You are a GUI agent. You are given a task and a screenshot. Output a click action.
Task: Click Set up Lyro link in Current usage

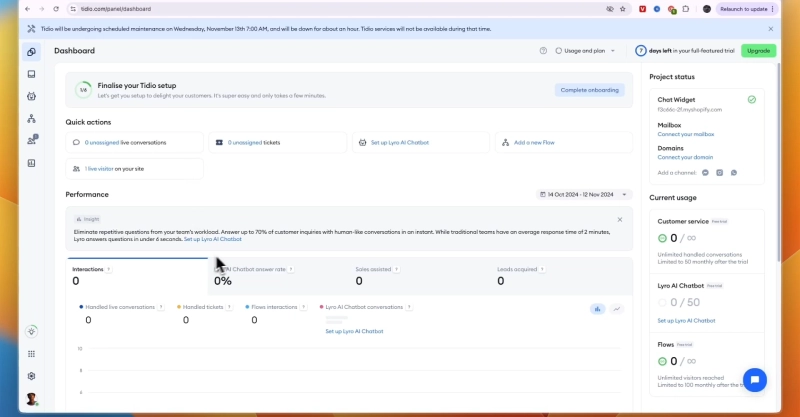686,321
